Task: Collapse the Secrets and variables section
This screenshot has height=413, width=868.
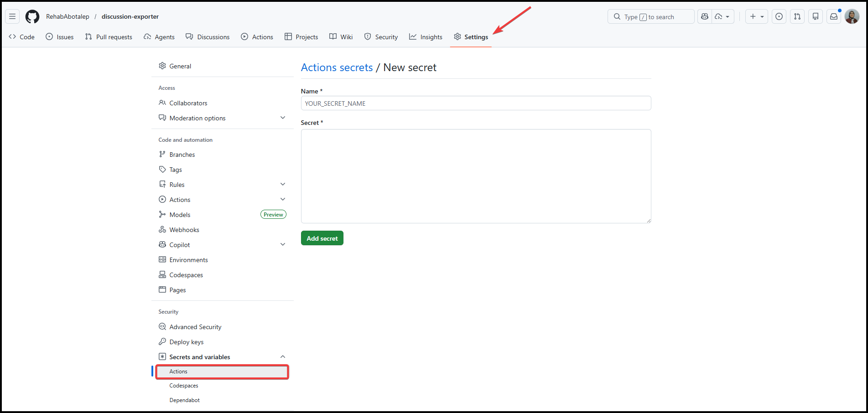Action: [282, 357]
